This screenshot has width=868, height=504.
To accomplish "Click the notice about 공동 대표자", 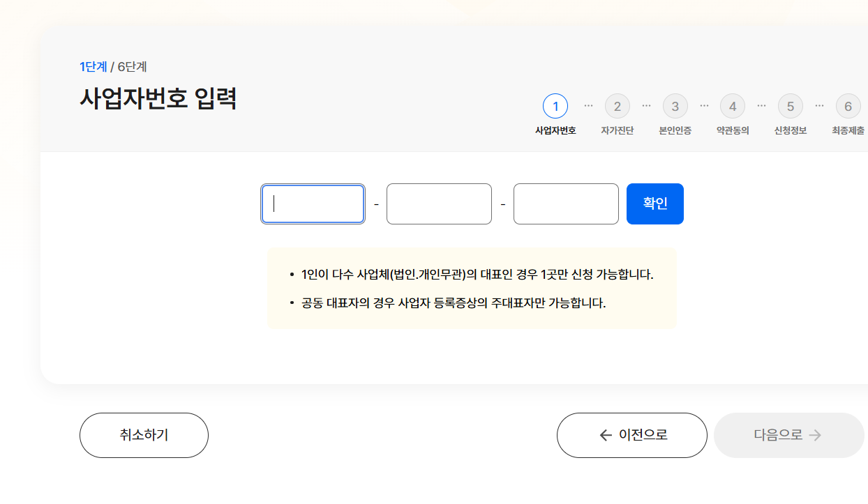I will pyautogui.click(x=454, y=303).
